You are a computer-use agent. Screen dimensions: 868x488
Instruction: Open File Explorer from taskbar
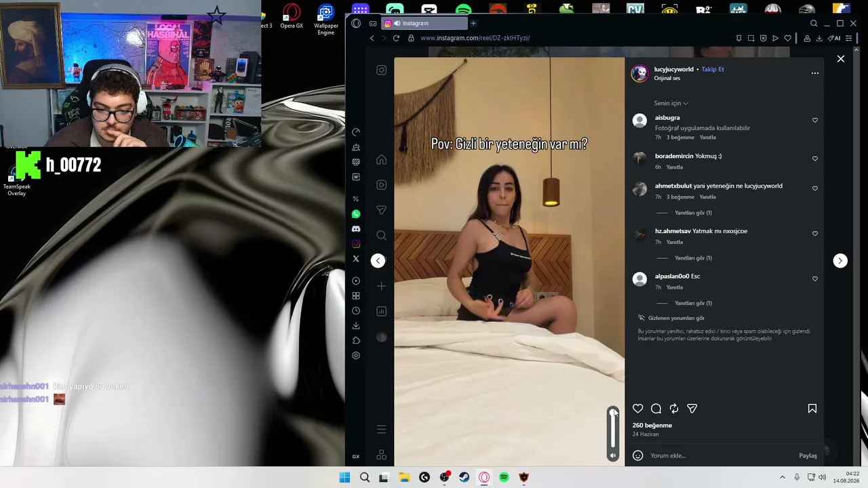pos(404,477)
